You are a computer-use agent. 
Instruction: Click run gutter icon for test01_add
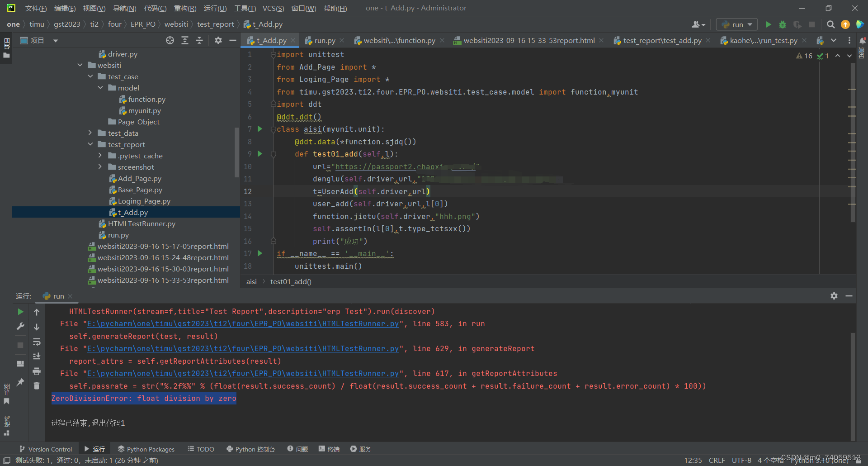[260, 154]
